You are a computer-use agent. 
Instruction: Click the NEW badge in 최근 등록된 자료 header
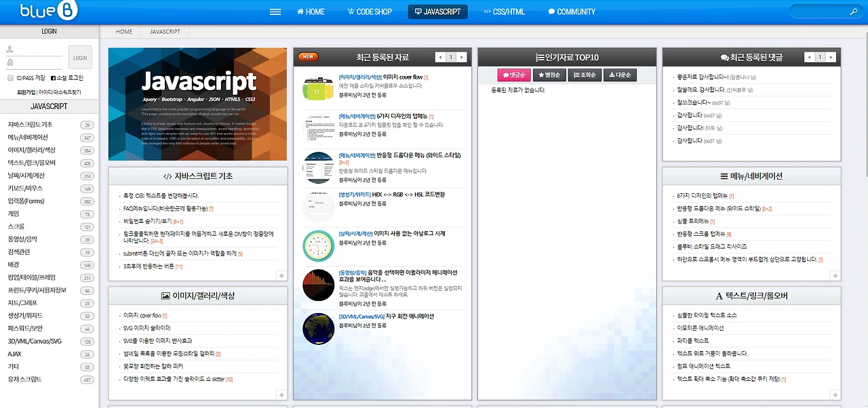(309, 57)
